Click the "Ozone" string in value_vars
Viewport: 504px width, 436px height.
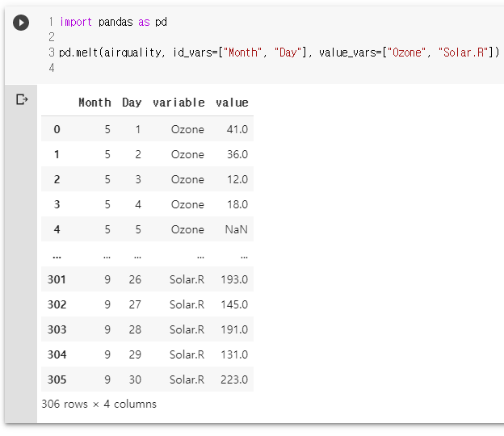406,52
